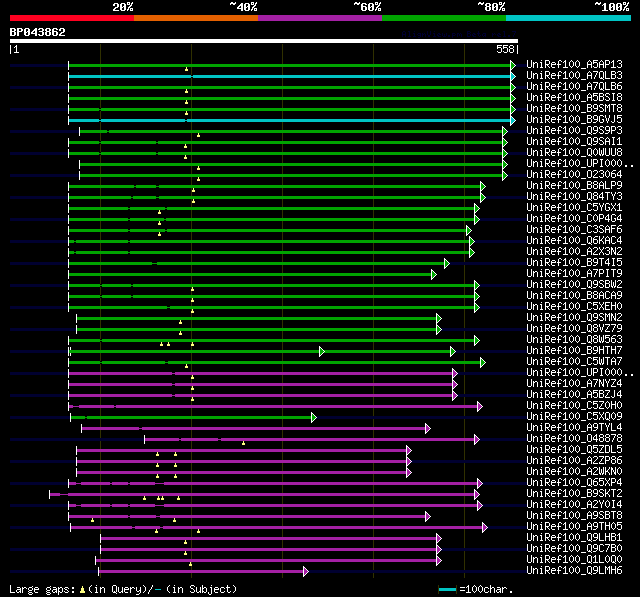Screen dimensions: 640x597
Task: Open the UniRef100_Q9S9P3 label
Action: (x=574, y=131)
